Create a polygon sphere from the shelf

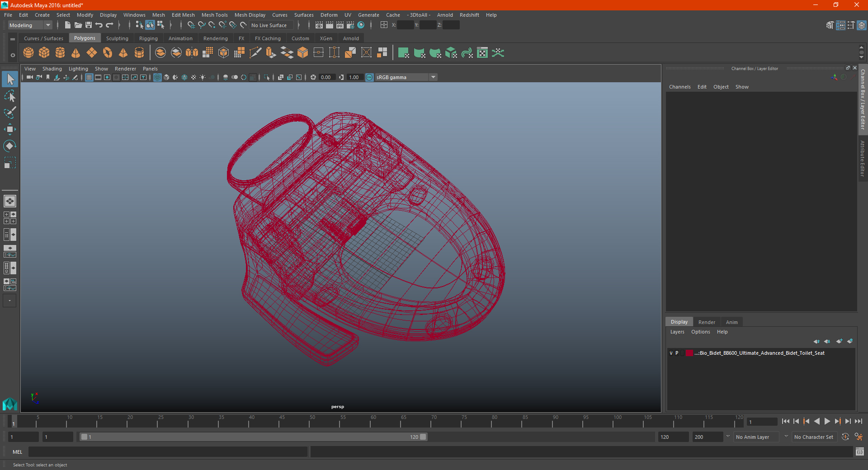click(28, 53)
